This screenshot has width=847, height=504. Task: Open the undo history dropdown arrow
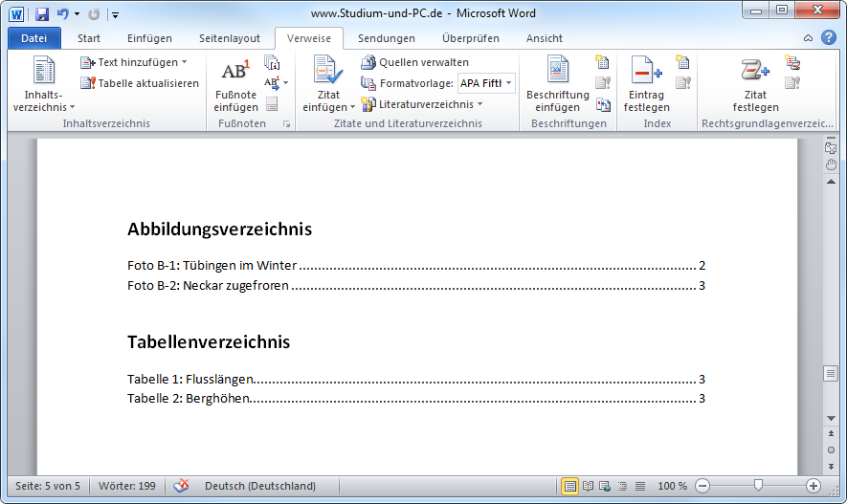coord(77,14)
